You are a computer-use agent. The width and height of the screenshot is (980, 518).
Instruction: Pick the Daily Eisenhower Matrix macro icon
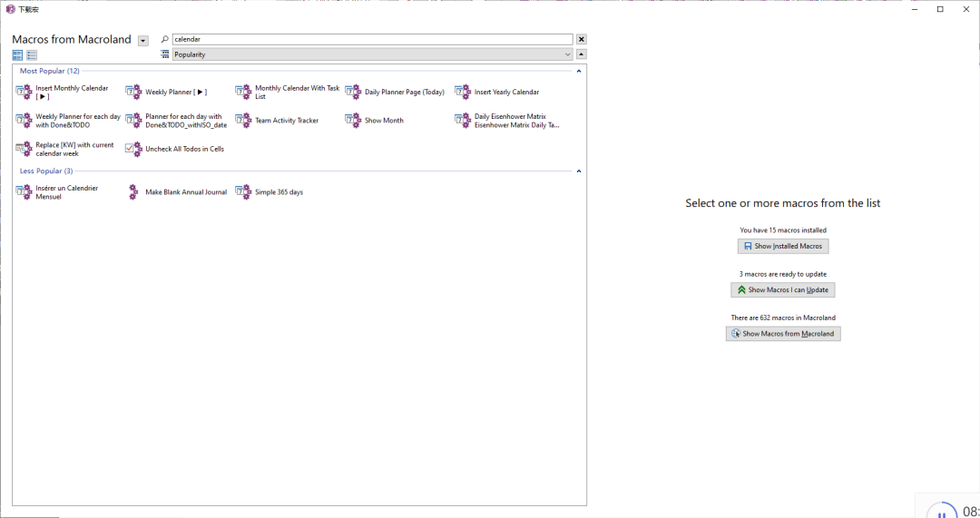pos(463,121)
